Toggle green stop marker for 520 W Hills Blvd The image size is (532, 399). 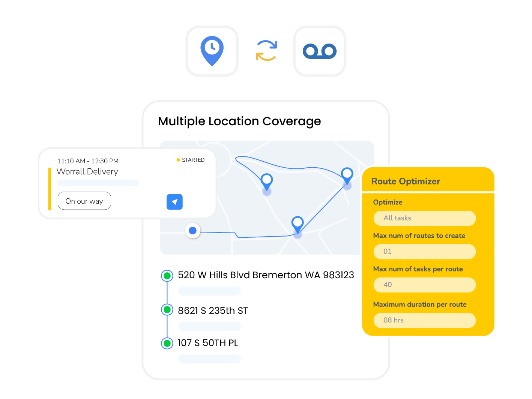[x=167, y=276]
